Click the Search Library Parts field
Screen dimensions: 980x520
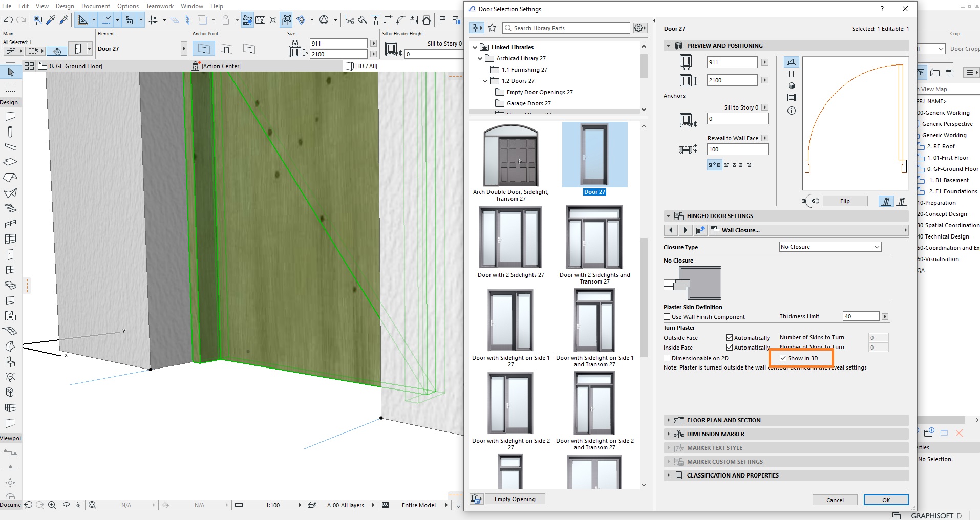[x=566, y=28]
